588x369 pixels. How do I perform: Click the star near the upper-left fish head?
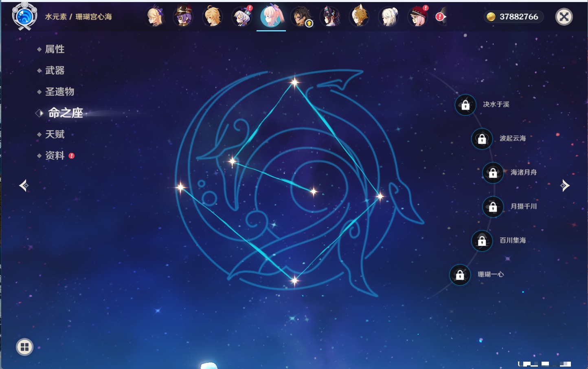[233, 161]
